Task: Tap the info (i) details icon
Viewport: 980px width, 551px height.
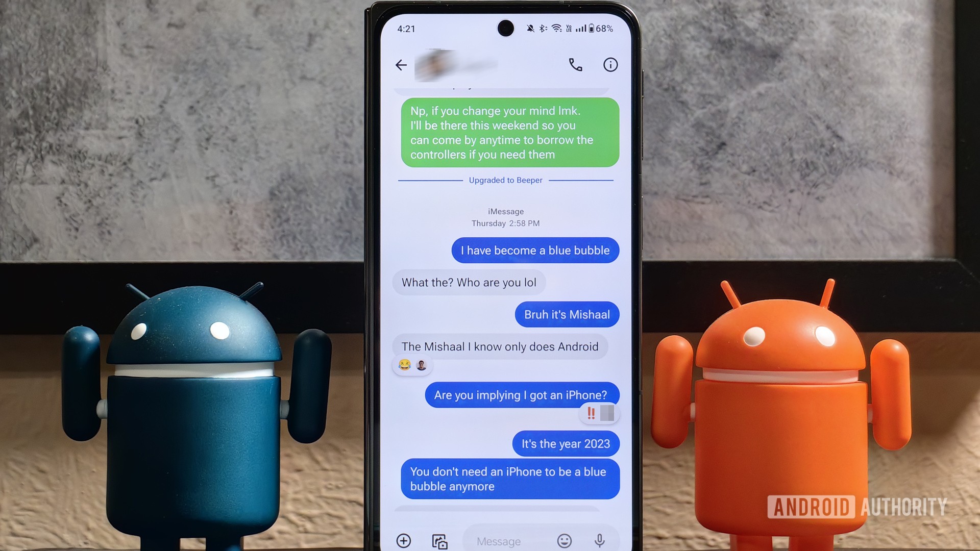Action: (x=609, y=65)
